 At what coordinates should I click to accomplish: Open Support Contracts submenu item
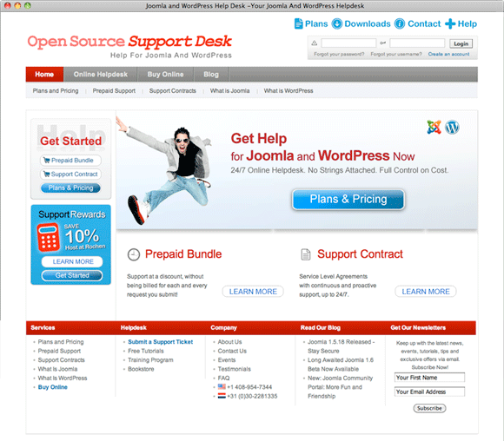(x=173, y=91)
